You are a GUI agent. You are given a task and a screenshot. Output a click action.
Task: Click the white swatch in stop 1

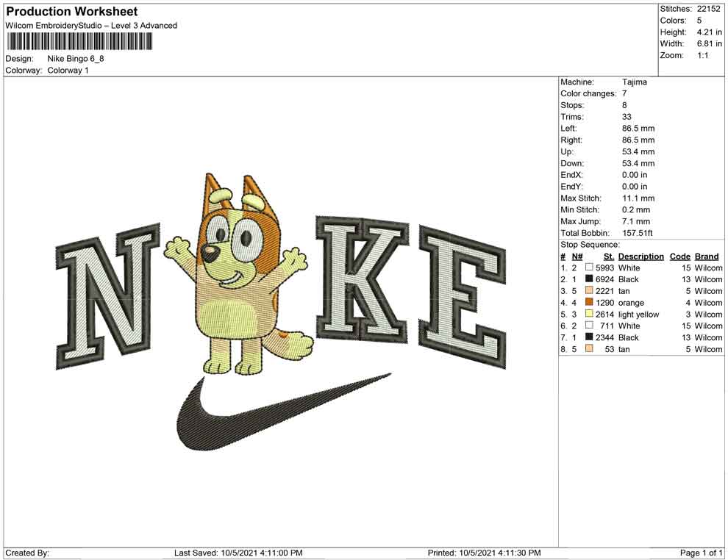(x=589, y=268)
